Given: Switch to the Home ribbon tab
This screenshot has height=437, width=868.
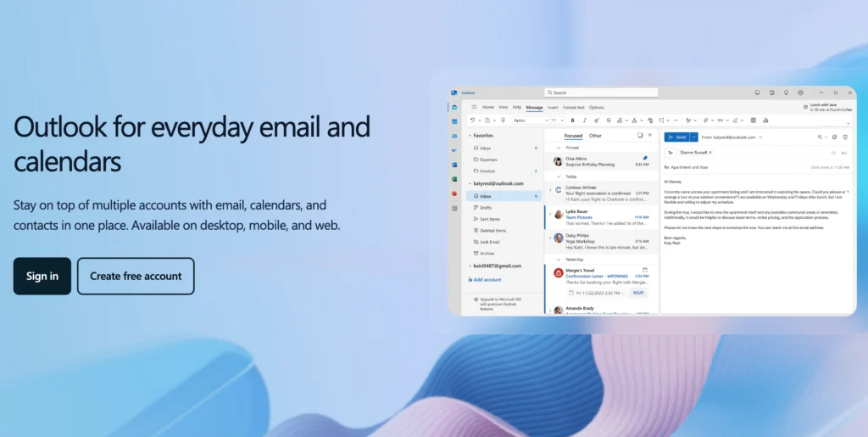Looking at the screenshot, I should point(488,107).
